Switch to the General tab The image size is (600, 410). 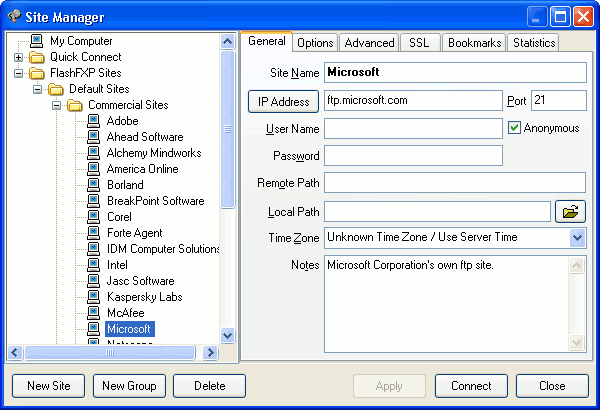(x=267, y=41)
